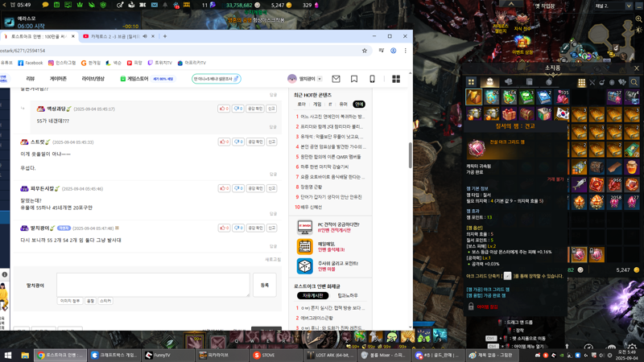Select the 유머 hot content tab
The image size is (644, 362).
(x=344, y=105)
